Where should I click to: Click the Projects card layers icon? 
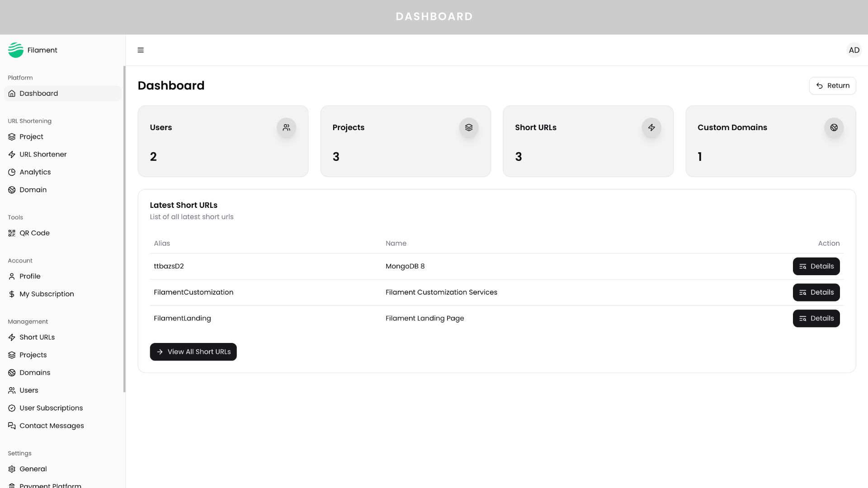(x=468, y=127)
